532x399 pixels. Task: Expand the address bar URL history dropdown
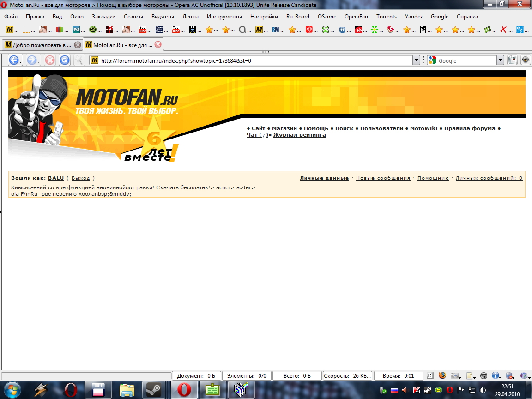(x=416, y=60)
